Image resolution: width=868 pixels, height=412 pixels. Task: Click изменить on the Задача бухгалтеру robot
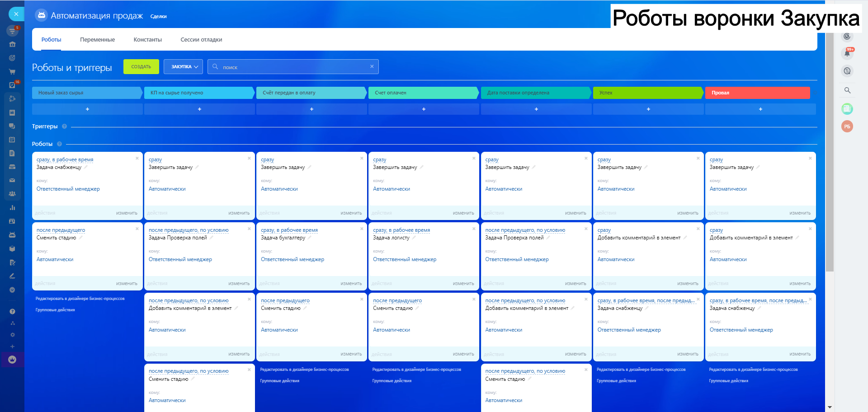pyautogui.click(x=351, y=284)
